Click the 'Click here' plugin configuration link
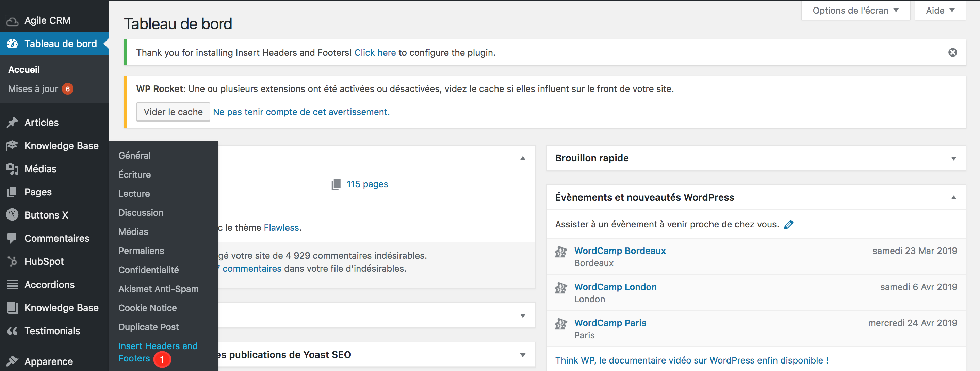This screenshot has height=371, width=980. click(x=375, y=52)
